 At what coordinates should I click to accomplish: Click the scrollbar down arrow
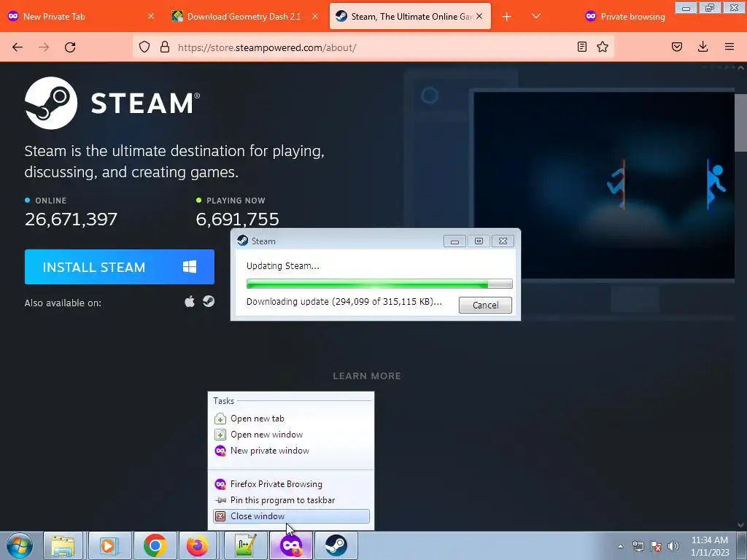tap(740, 525)
